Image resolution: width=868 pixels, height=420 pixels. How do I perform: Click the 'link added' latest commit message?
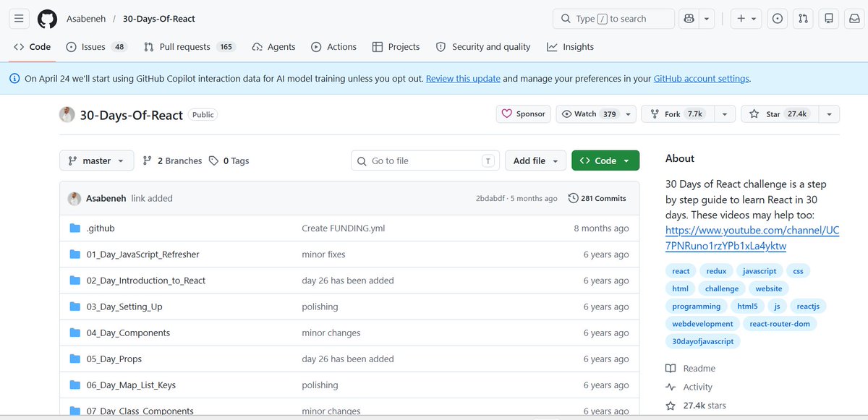click(152, 198)
